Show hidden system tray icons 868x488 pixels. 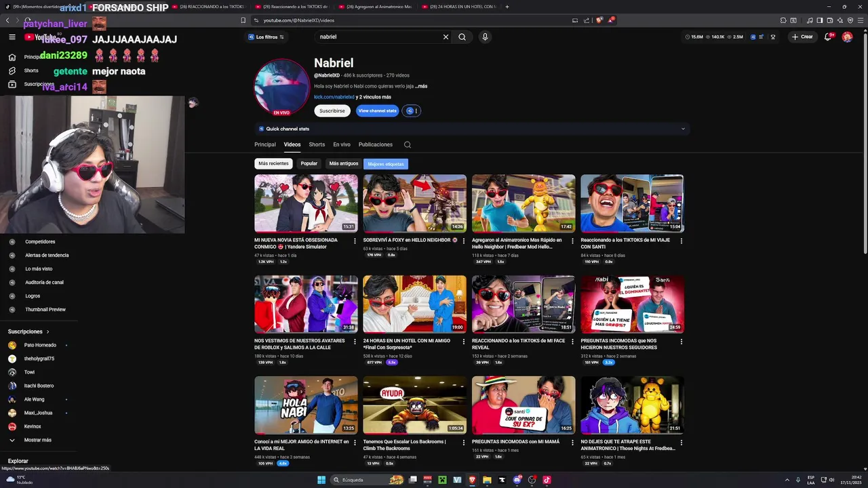pyautogui.click(x=787, y=480)
